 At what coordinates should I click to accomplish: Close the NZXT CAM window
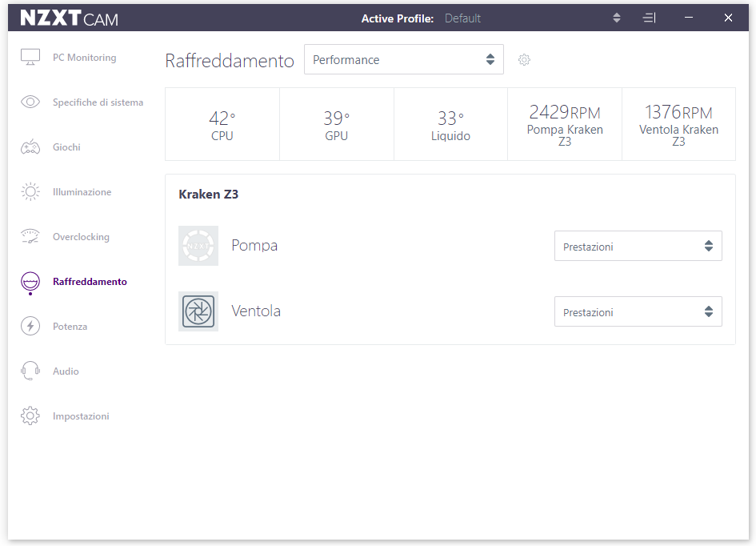(x=728, y=18)
